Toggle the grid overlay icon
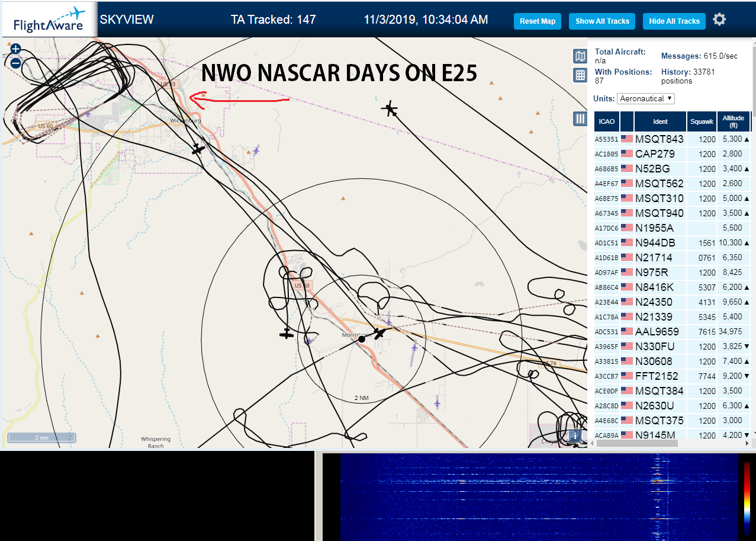 point(580,75)
